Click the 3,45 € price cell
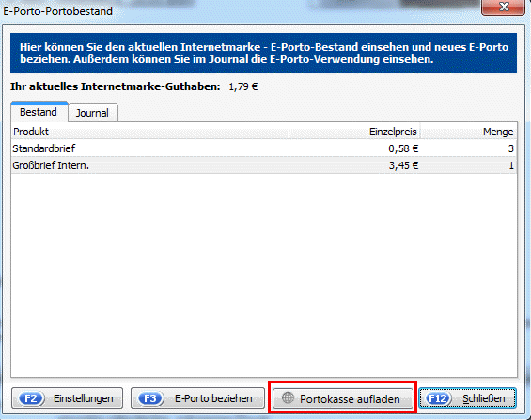This screenshot has height=420, width=531. point(403,165)
